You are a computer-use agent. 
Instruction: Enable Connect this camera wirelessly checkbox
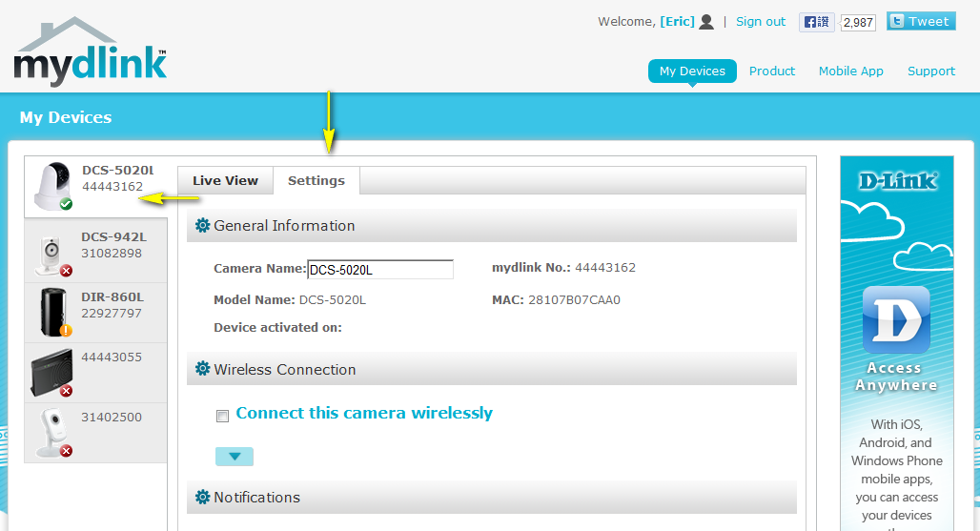point(222,416)
